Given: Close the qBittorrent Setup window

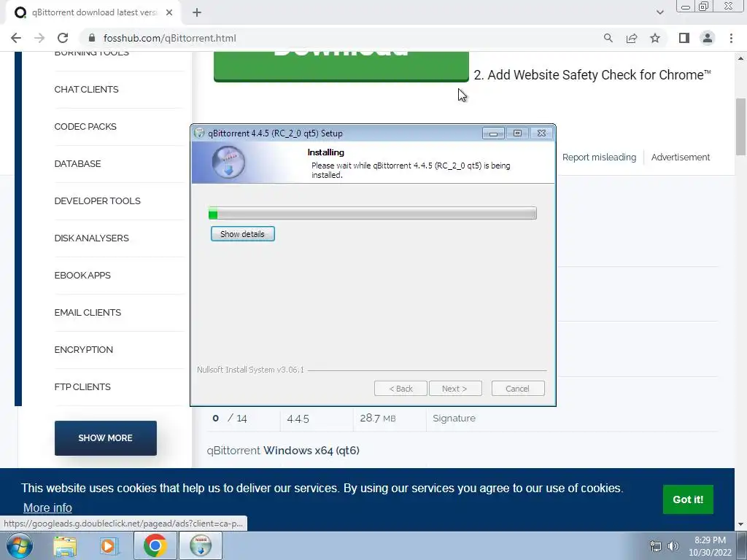Looking at the screenshot, I should point(542,133).
